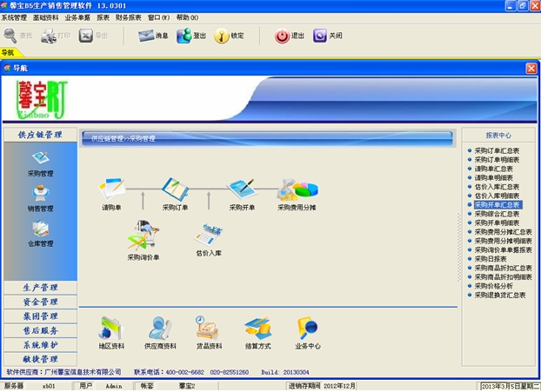Image resolution: width=541 pixels, height=392 pixels.
Task: Open the 报表 menu
Action: (103, 17)
